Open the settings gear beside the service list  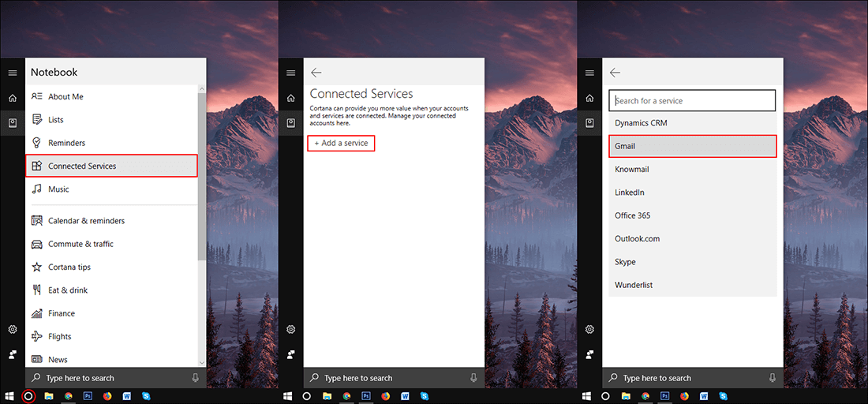[x=589, y=329]
